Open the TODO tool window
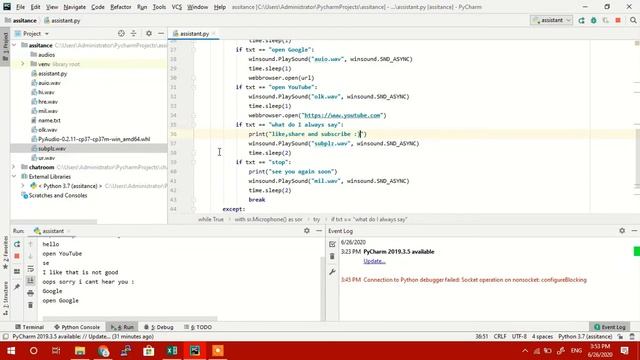The image size is (640, 360). [x=198, y=327]
